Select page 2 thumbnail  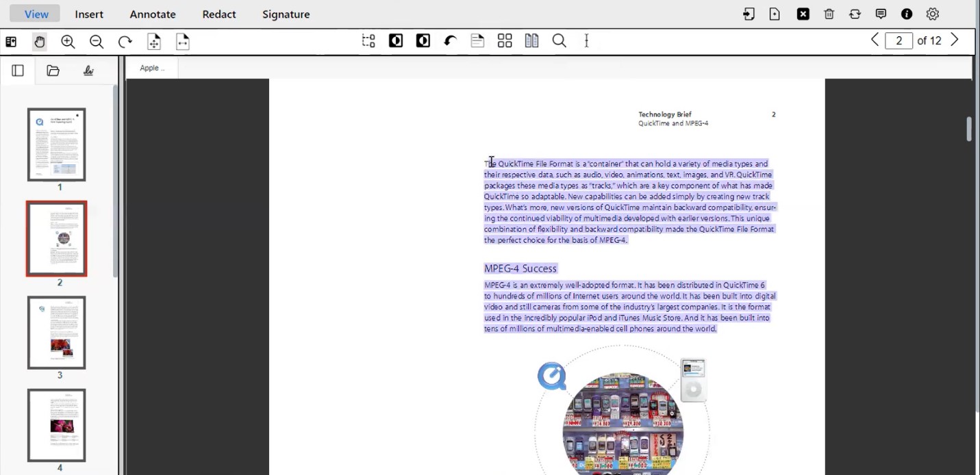click(56, 238)
